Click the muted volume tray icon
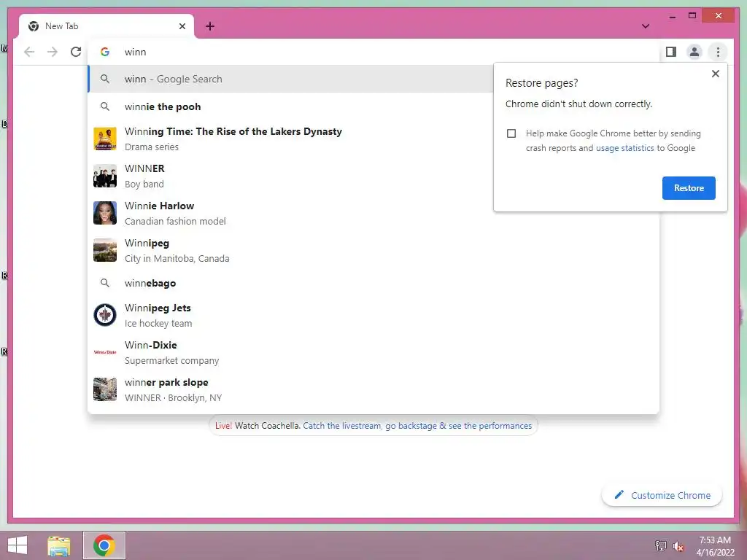 coord(678,546)
